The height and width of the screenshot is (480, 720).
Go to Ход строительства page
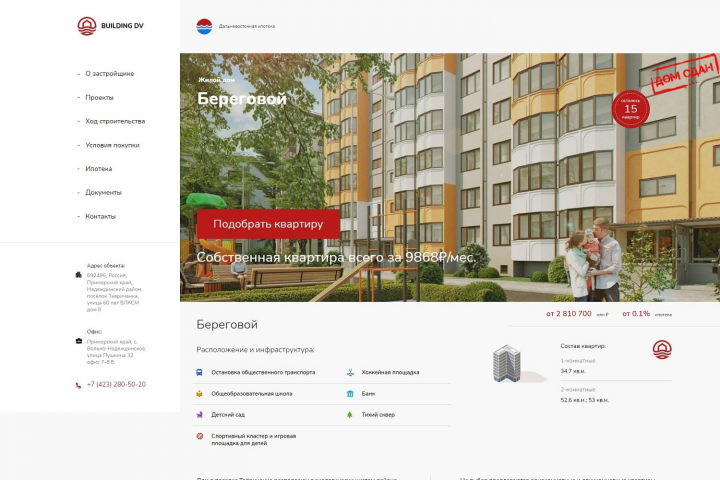point(115,121)
